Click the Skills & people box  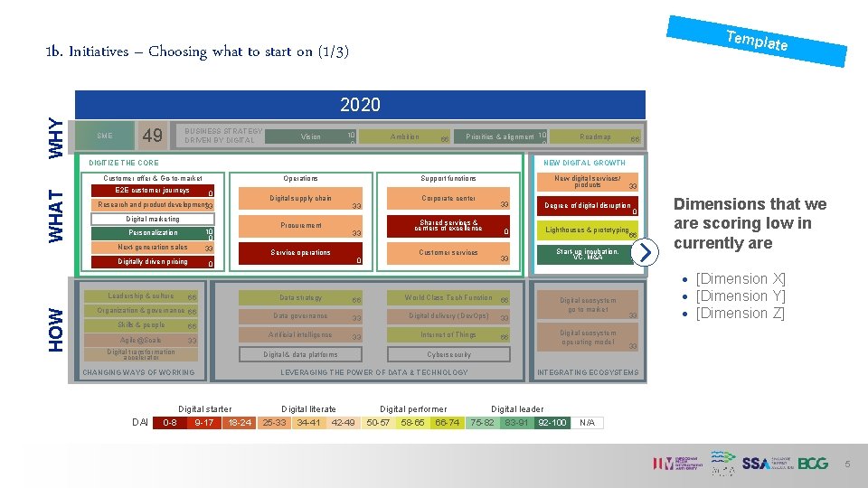(x=141, y=325)
